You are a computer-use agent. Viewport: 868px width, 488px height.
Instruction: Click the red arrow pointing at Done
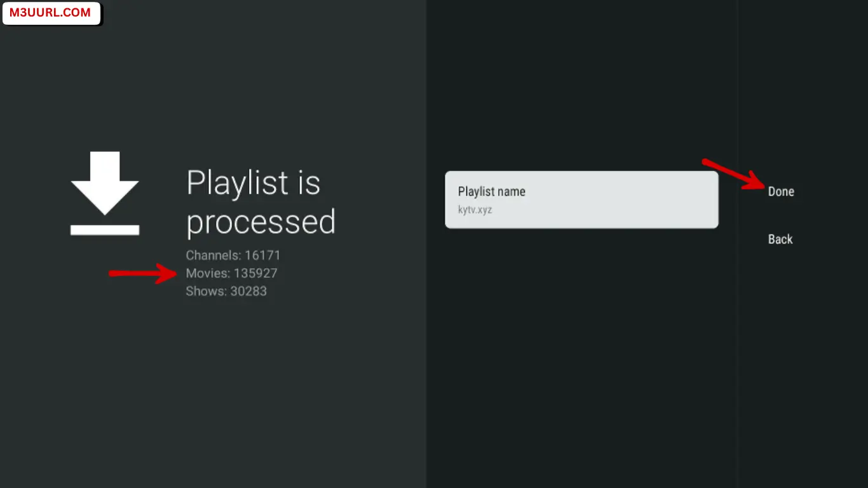click(x=733, y=174)
